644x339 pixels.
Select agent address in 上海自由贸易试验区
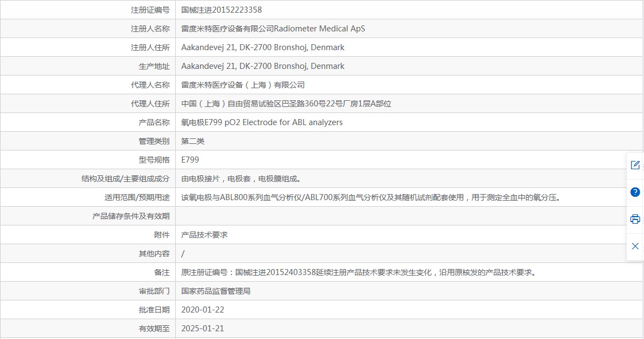click(x=286, y=104)
